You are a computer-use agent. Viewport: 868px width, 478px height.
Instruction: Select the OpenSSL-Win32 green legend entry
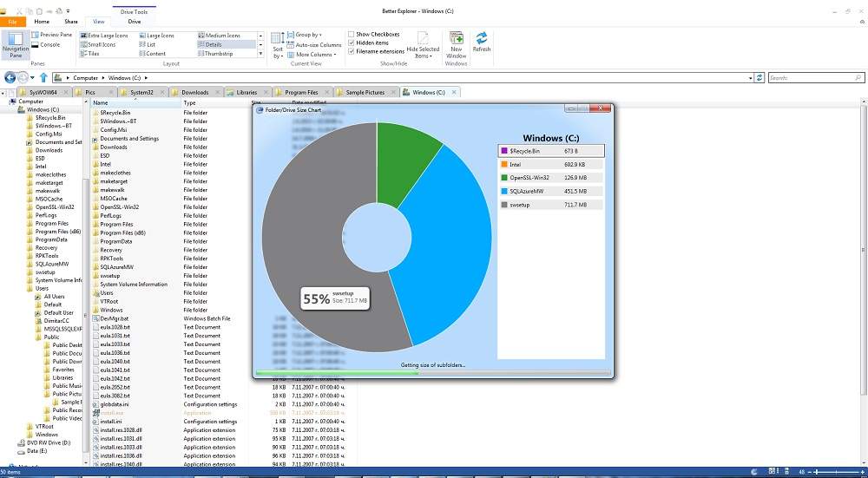pos(551,178)
